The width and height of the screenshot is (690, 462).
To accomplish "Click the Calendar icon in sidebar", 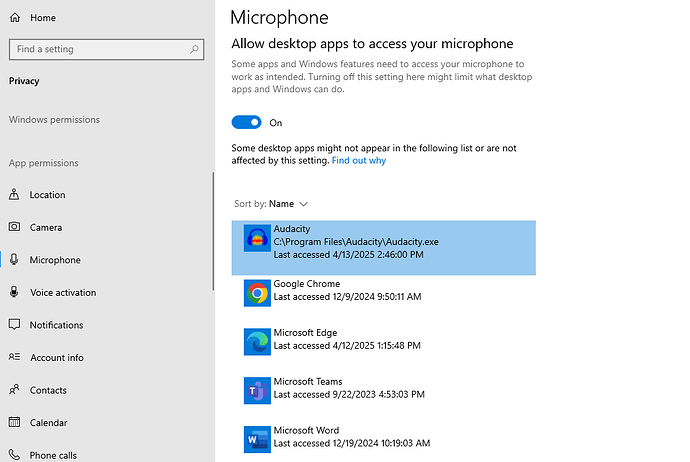I will point(14,422).
